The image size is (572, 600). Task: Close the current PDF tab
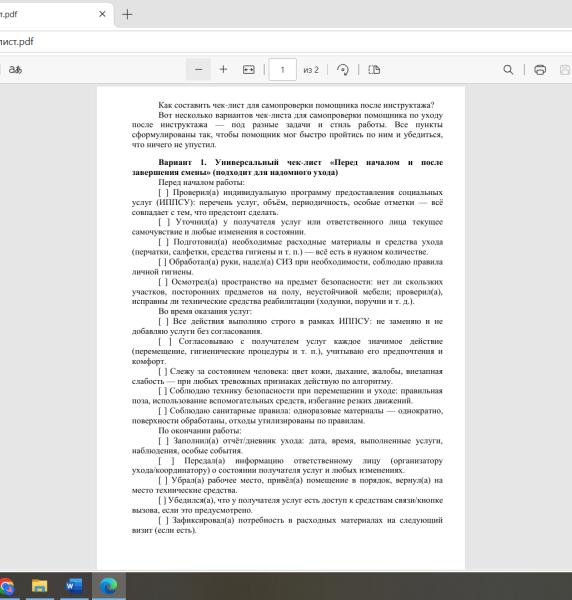point(102,14)
